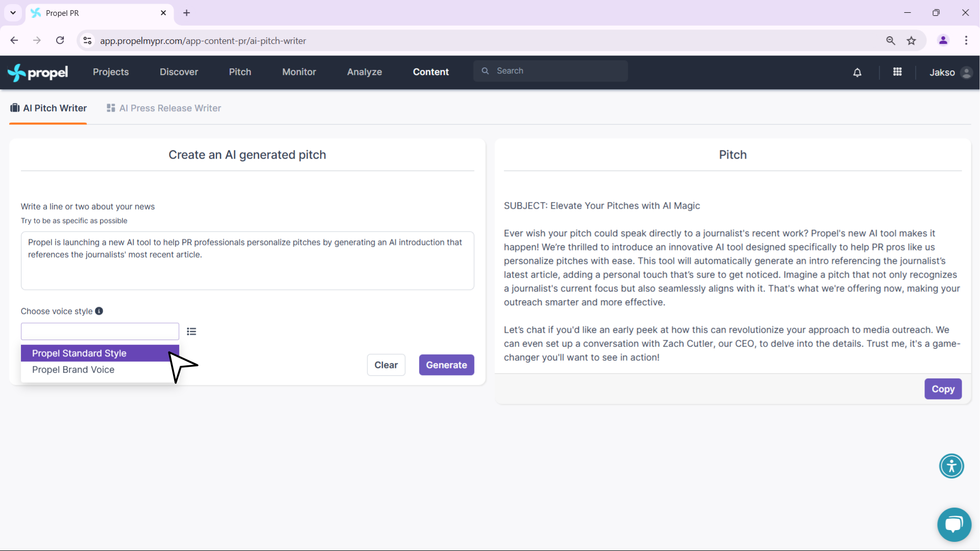Open the Pitch menu

point(240,72)
